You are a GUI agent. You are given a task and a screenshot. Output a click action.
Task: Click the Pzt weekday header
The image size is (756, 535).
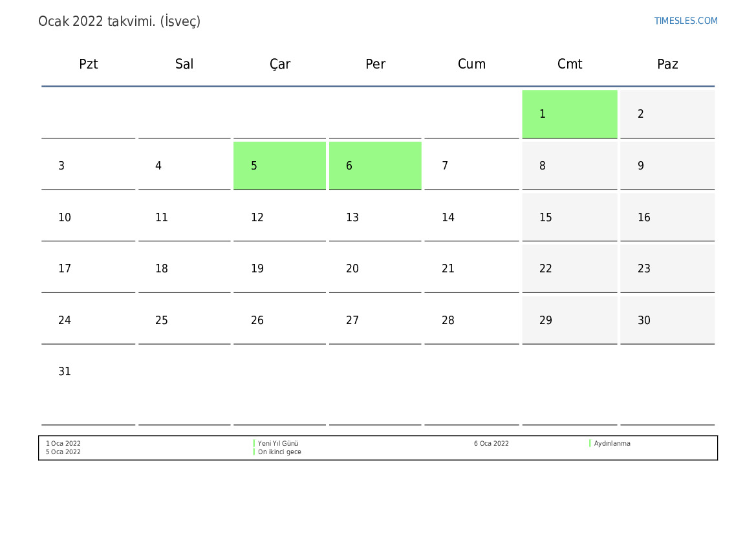(89, 64)
